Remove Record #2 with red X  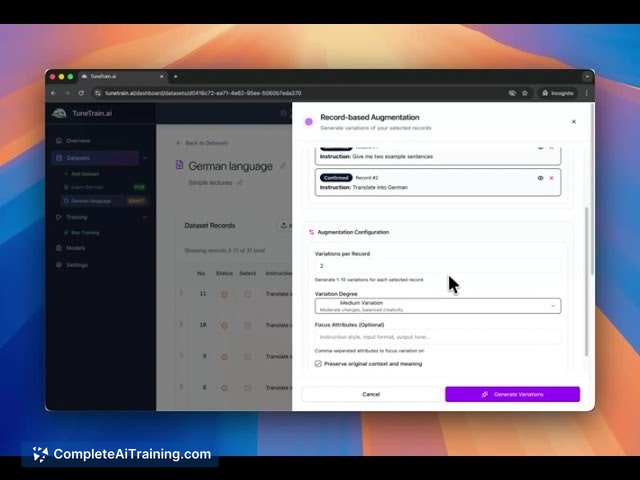[x=551, y=178]
